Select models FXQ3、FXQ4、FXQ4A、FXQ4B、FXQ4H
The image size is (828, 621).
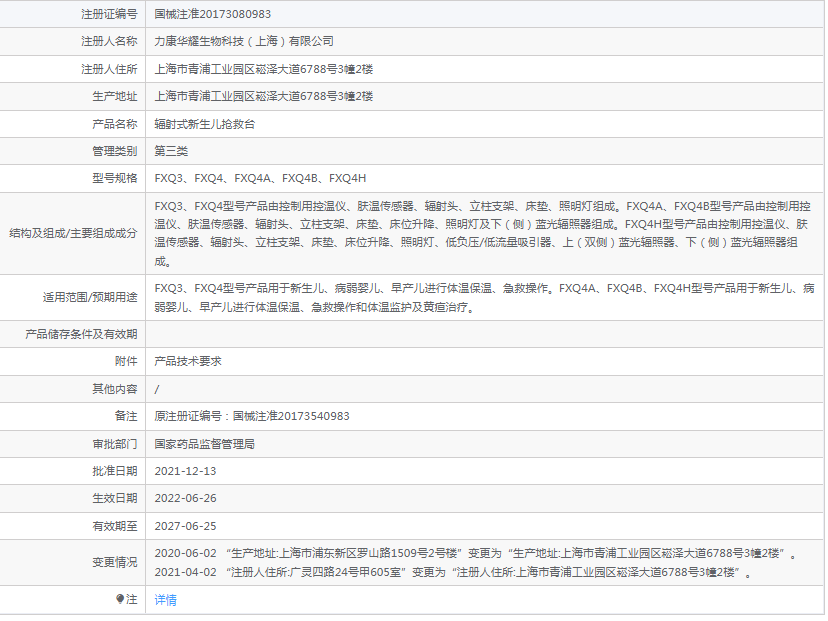click(260, 178)
